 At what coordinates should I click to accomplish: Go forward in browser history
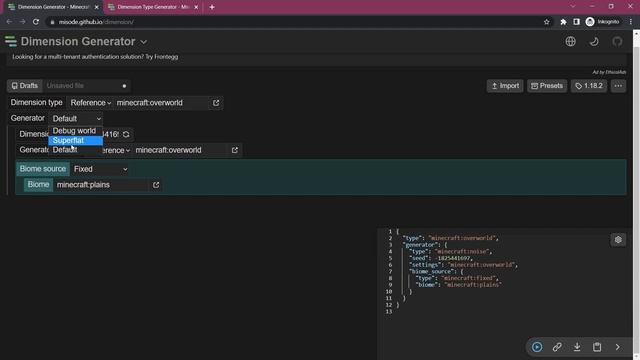(22, 22)
